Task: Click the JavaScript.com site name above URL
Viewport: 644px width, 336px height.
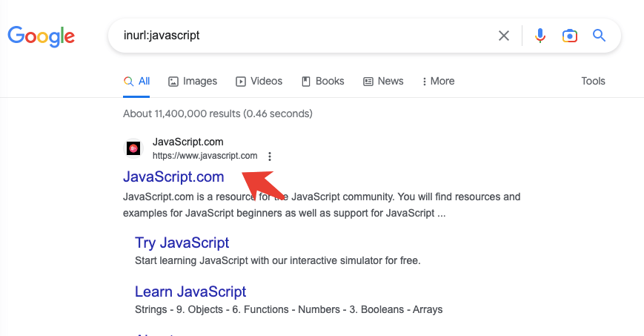Action: (x=188, y=142)
